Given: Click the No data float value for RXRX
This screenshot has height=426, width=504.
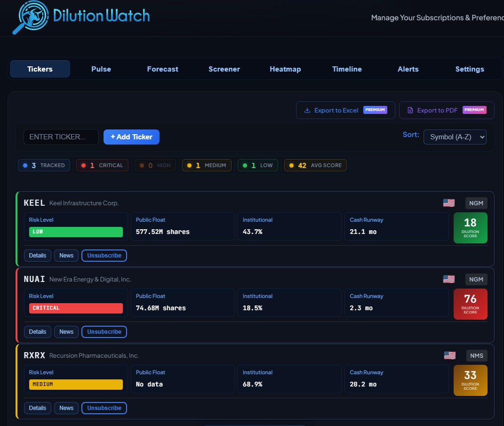Looking at the screenshot, I should [149, 384].
